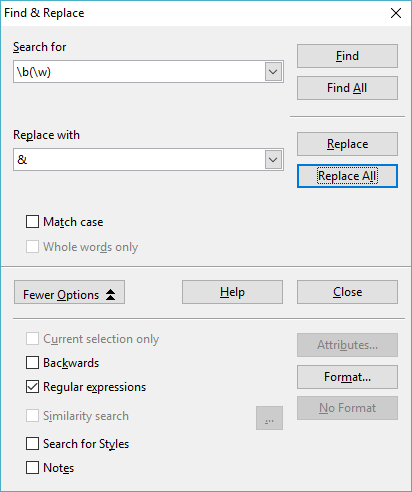Enable the Match case checkbox
The image size is (412, 492).
pos(32,222)
